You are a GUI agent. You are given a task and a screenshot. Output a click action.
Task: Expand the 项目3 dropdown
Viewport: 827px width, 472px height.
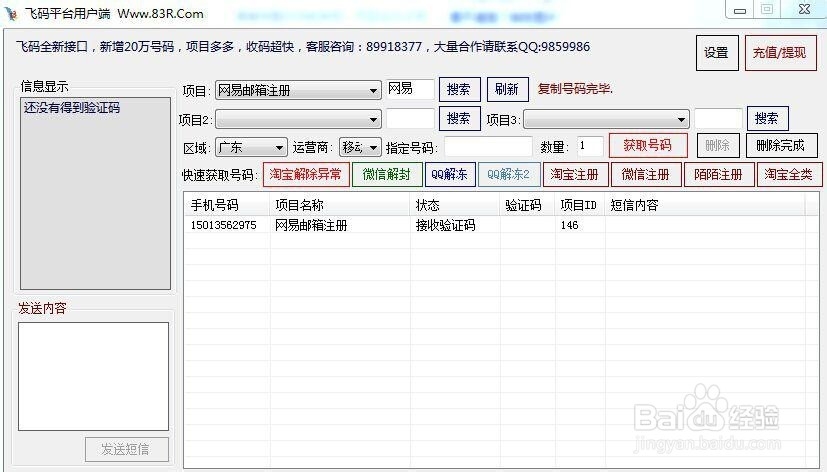(x=606, y=120)
